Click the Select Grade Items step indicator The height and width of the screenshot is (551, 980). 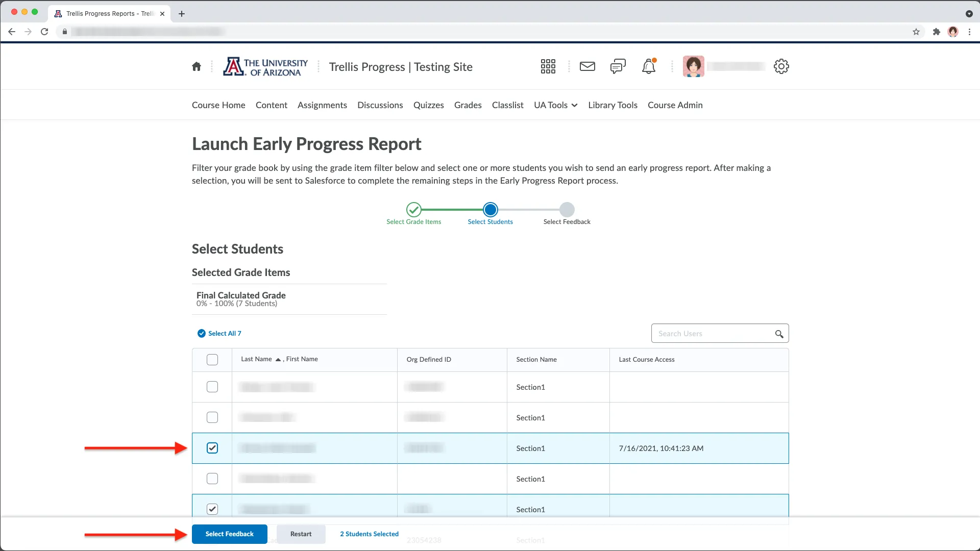tap(414, 209)
